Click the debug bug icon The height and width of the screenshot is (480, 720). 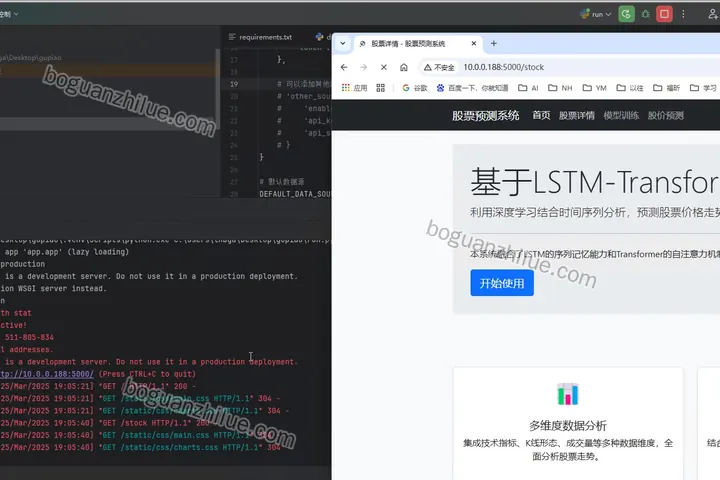coord(646,14)
